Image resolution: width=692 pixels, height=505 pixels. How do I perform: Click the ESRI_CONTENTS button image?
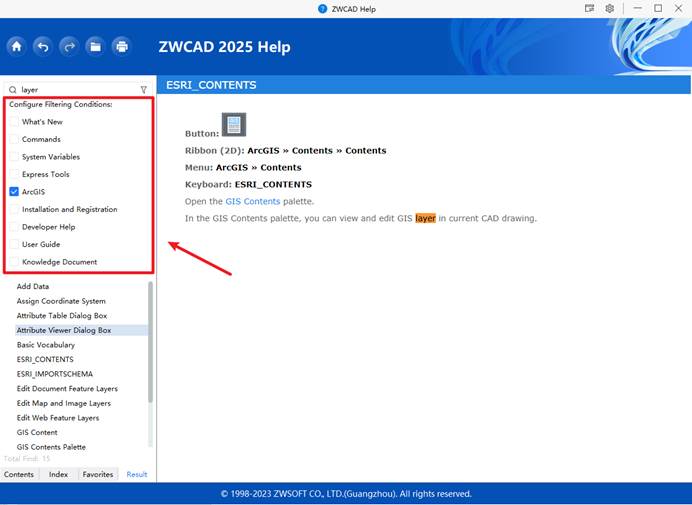[233, 125]
